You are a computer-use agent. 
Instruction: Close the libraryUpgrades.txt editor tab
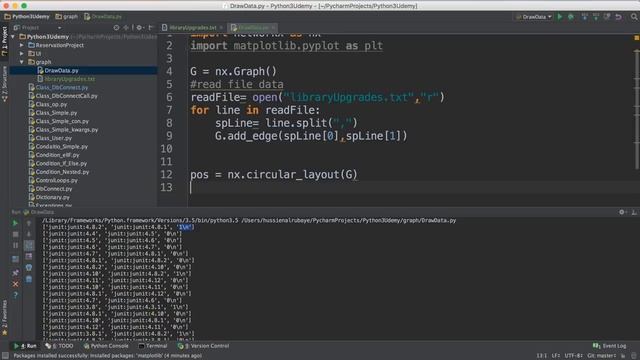click(x=222, y=28)
